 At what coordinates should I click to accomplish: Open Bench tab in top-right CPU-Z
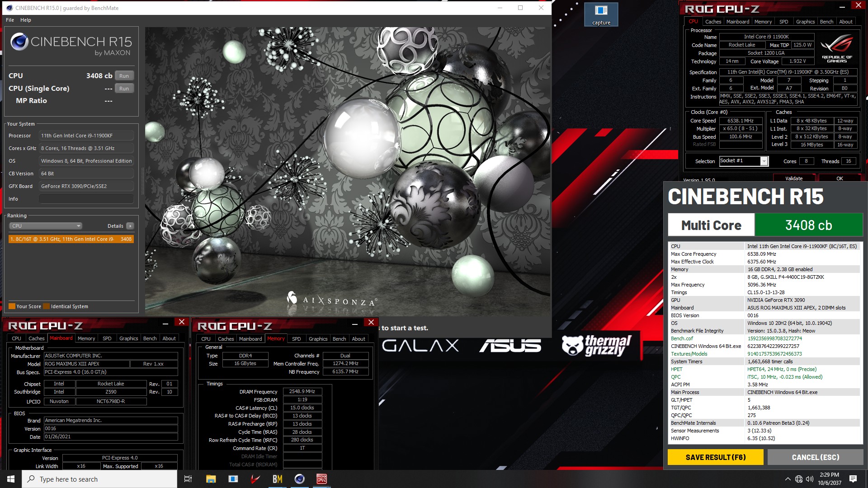(x=826, y=22)
